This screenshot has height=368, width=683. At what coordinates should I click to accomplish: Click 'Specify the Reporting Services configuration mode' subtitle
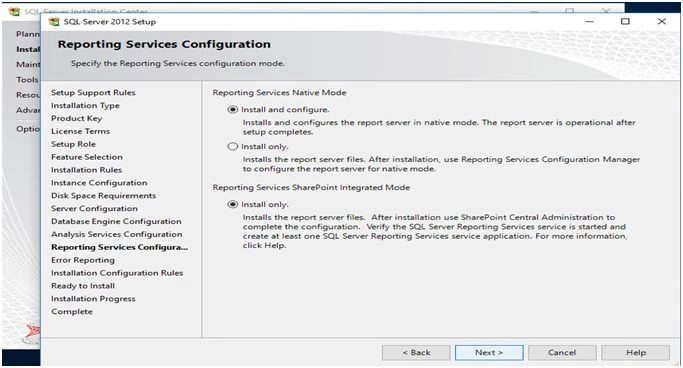178,63
